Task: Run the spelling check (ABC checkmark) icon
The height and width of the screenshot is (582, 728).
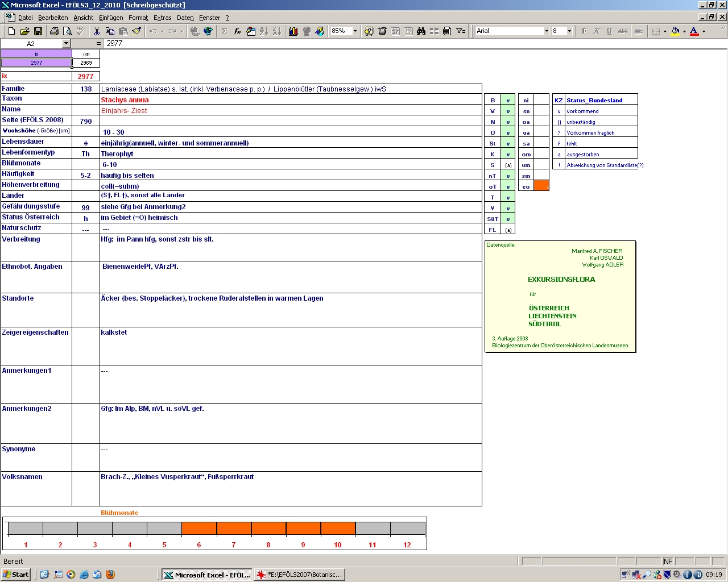Action: pos(80,31)
